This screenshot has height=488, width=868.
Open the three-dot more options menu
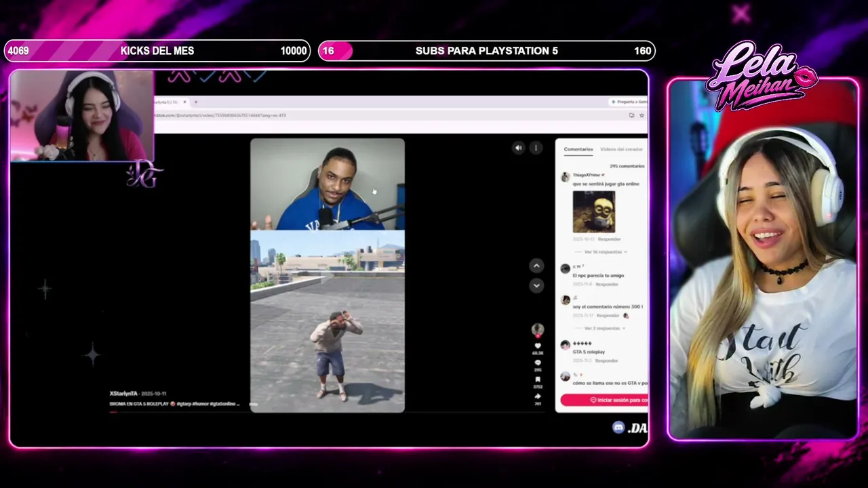(536, 148)
